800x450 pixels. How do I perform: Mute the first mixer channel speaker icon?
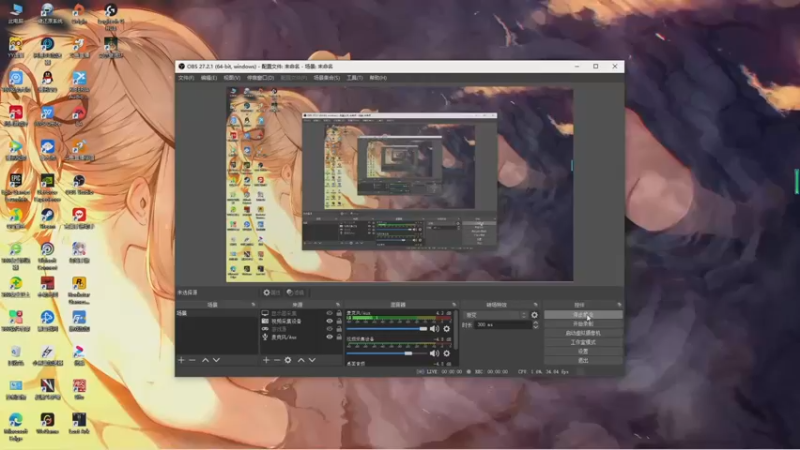434,329
